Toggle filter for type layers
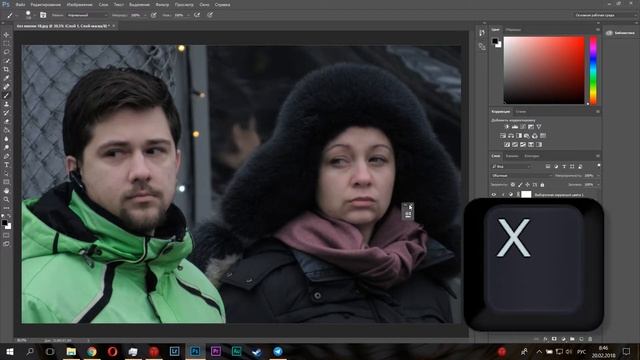Viewport: 640px width, 360px height. click(564, 167)
